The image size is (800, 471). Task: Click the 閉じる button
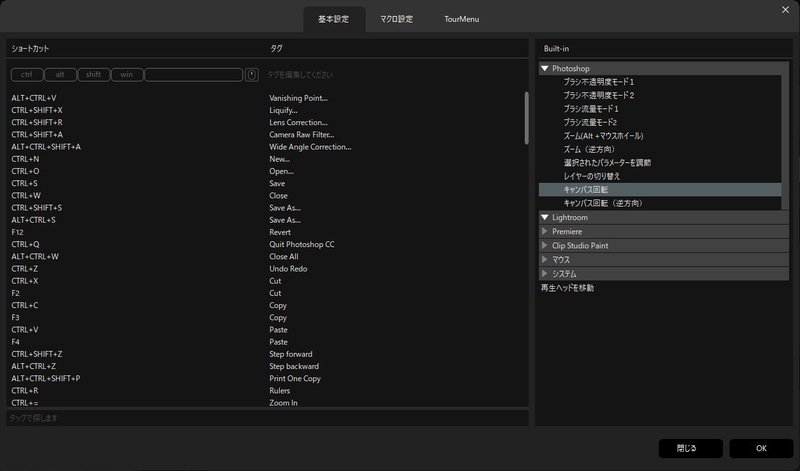click(690, 448)
